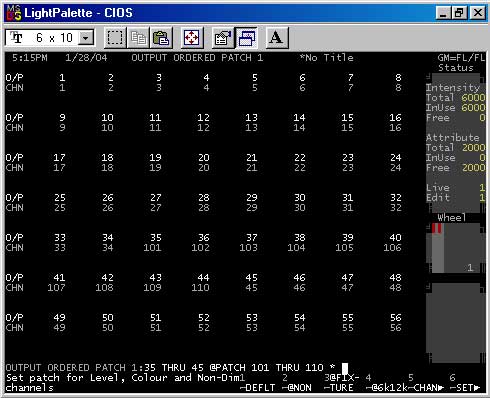Click output number 32

click(x=395, y=198)
